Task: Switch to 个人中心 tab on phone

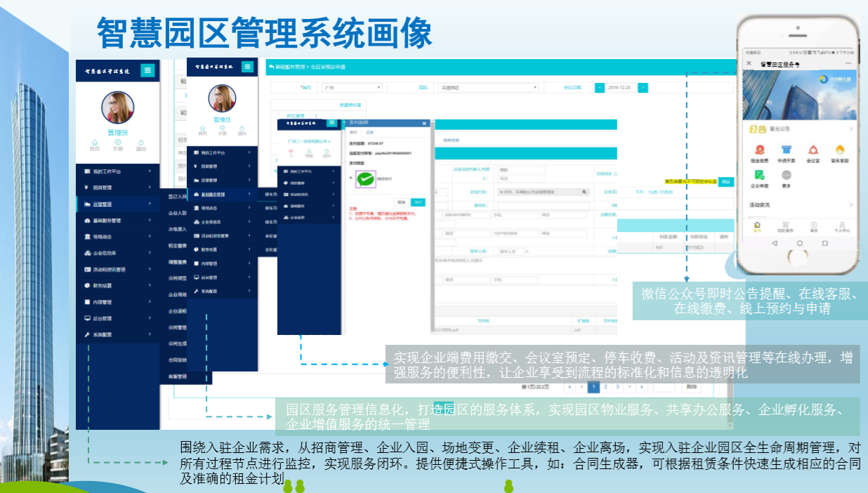Action: 841,227
